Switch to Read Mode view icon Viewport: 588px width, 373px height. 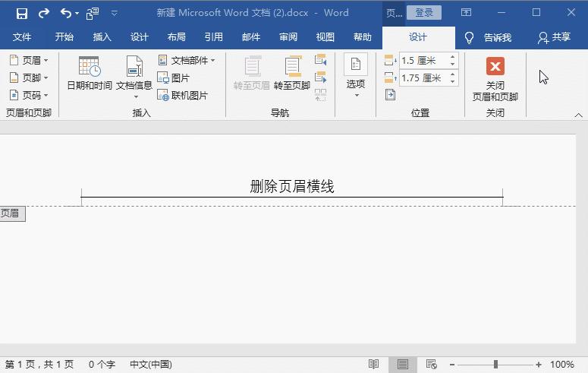[373, 365]
